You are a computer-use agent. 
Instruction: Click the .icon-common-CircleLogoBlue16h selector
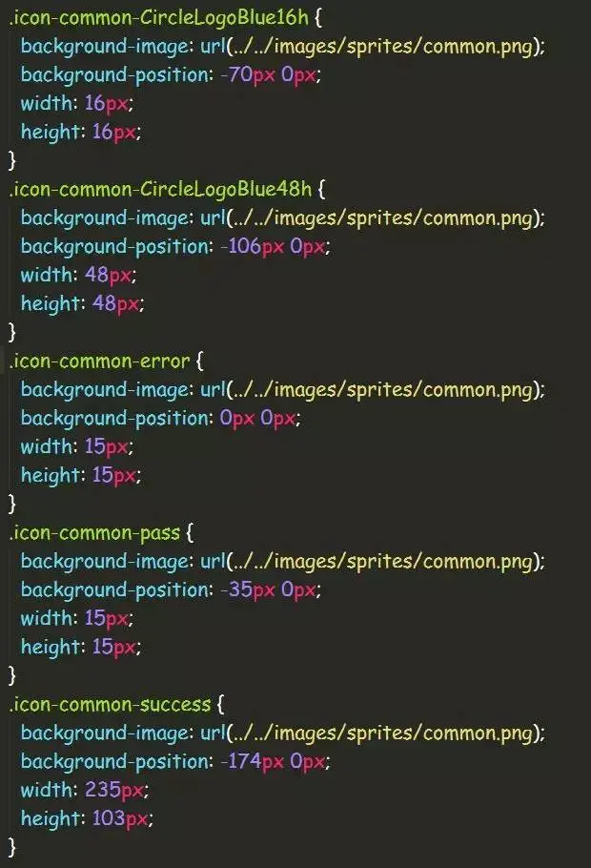159,18
